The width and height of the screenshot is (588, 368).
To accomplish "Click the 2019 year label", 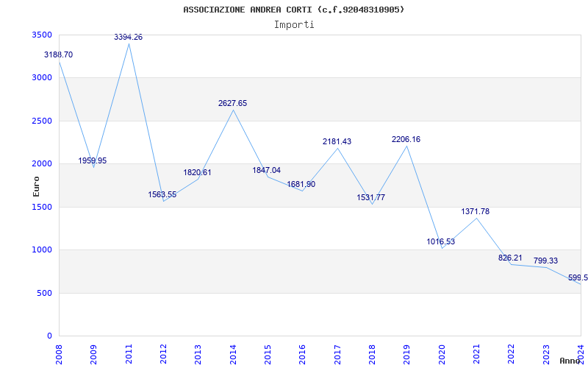I will coord(407,354).
